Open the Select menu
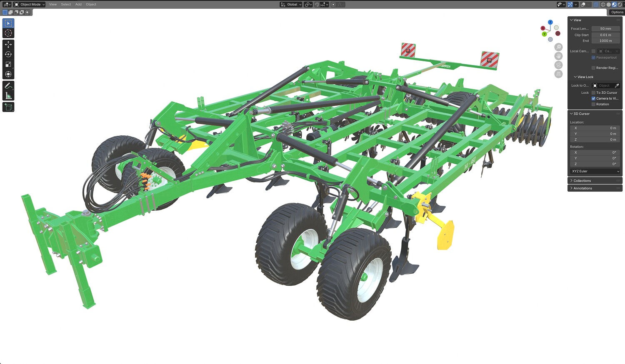Viewport: 625px width, 364px height. (66, 5)
